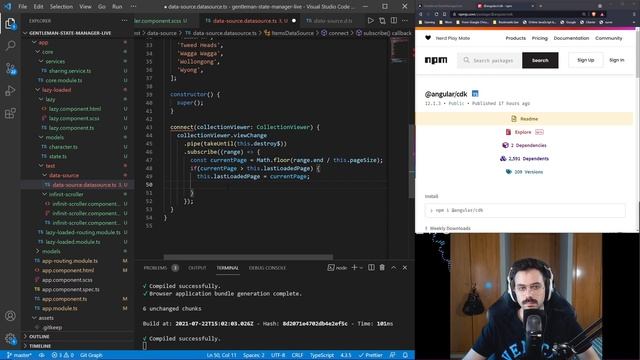This screenshot has width=640, height=360.
Task: Open the Run and Debug view
Action: pos(10,91)
